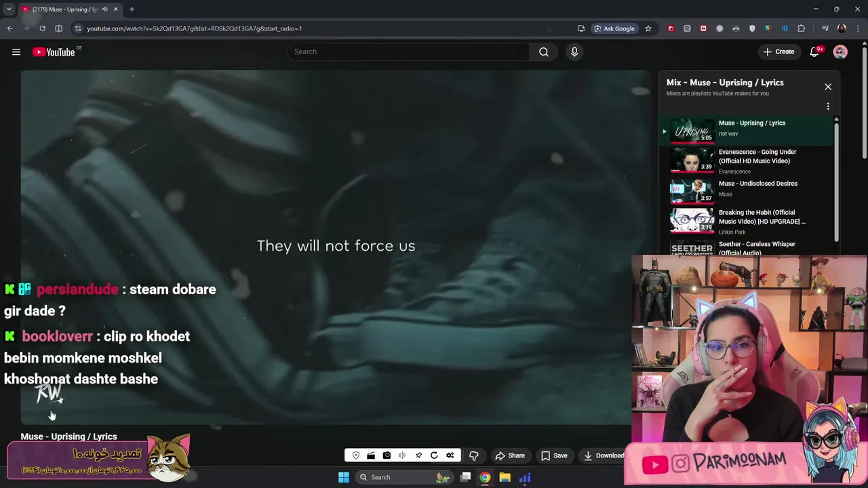Open Task View on the taskbar
The image size is (868, 488).
tap(465, 477)
